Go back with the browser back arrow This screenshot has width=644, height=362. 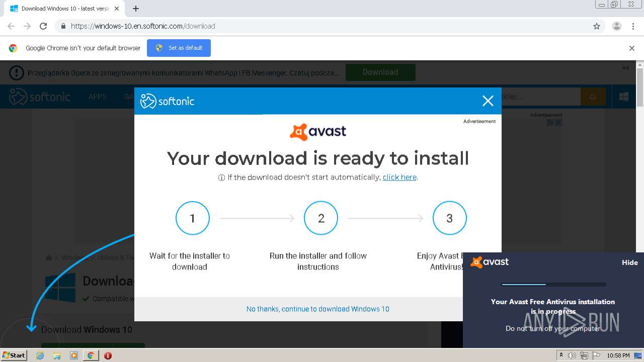coord(11,26)
